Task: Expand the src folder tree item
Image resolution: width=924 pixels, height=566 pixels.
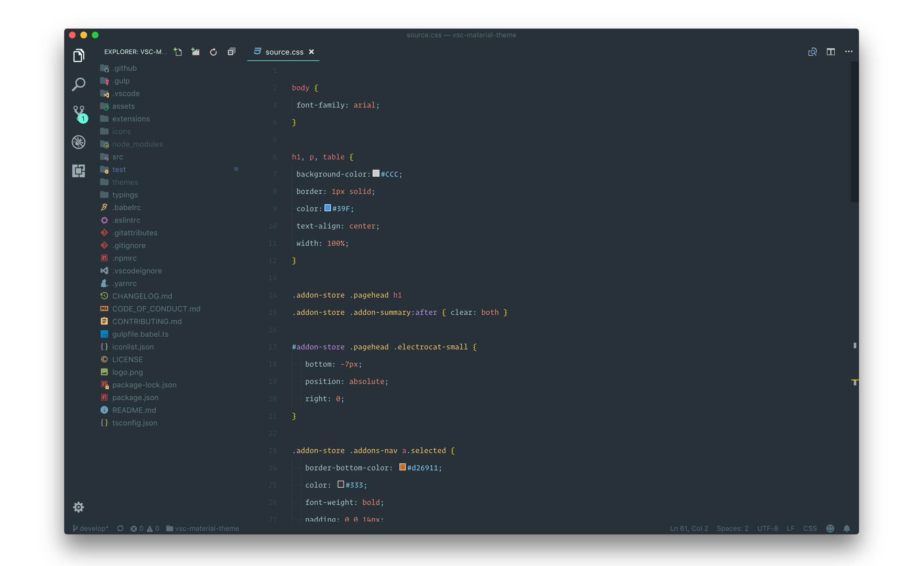Action: tap(118, 157)
